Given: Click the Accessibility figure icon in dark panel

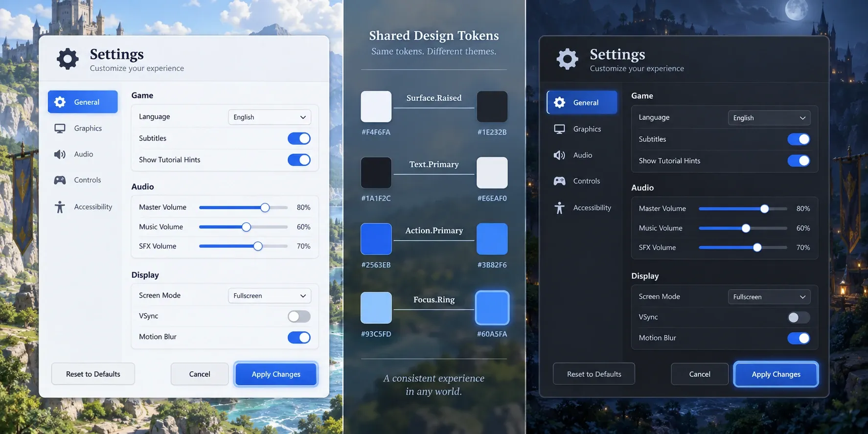Looking at the screenshot, I should pyautogui.click(x=559, y=208).
